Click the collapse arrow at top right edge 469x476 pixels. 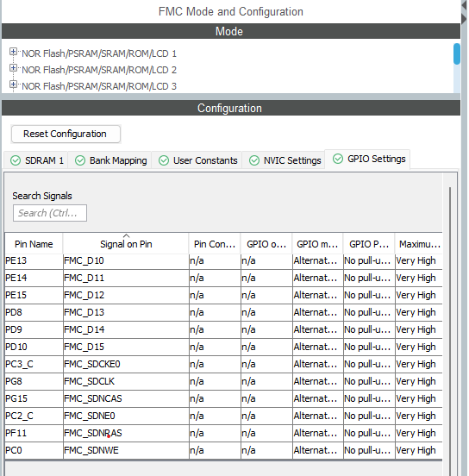point(465,5)
